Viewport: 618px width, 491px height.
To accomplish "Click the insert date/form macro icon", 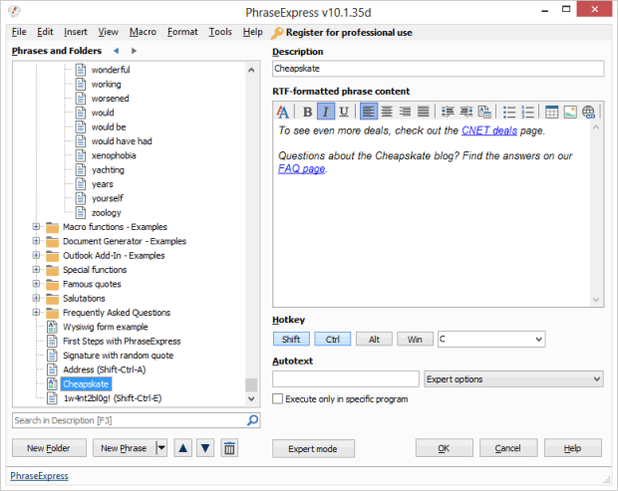I will pyautogui.click(x=484, y=112).
